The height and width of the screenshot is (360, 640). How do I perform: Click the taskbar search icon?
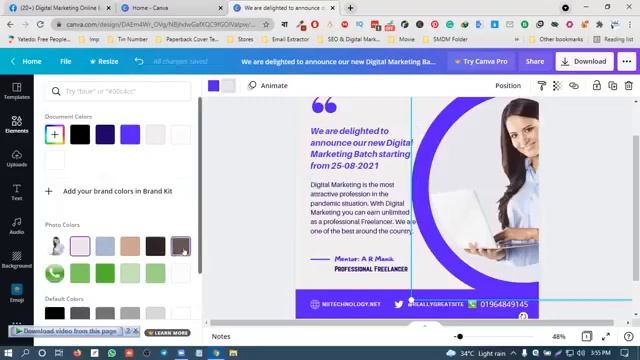pyautogui.click(x=25, y=353)
